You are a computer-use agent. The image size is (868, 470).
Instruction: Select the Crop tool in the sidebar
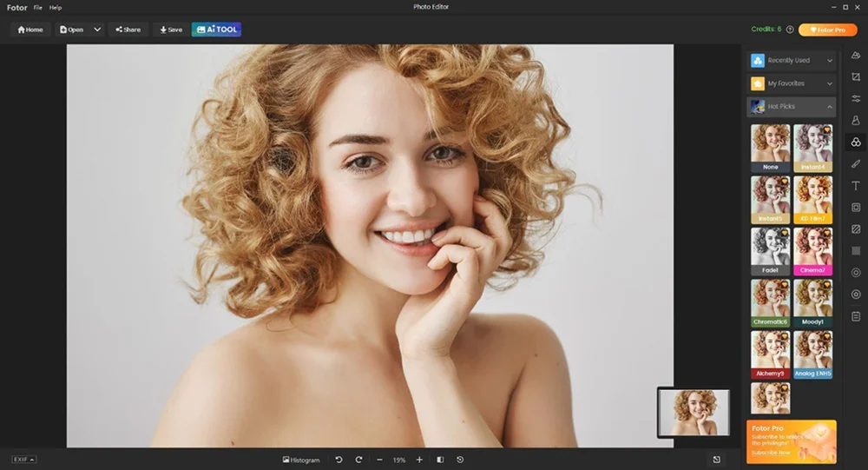coord(856,77)
